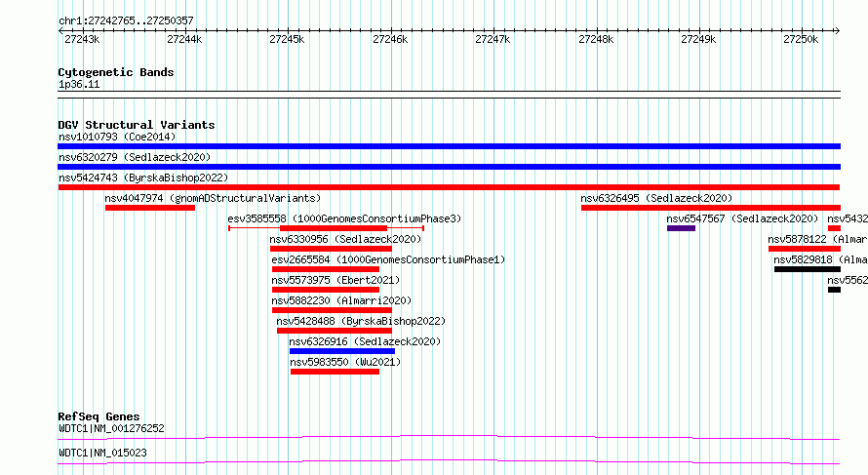Screen dimensions: 868x475
Task: Click the 27243k ruler tick label
Action: pos(82,40)
